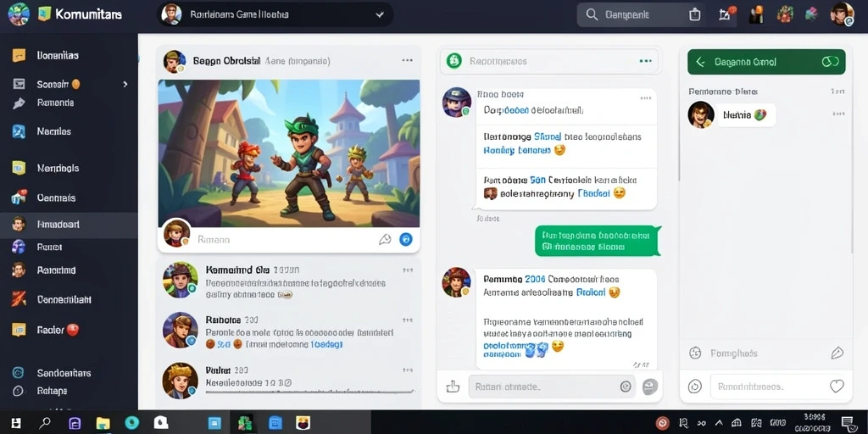Open the three-dot menu on the 'Ruhoice' post

(x=408, y=320)
